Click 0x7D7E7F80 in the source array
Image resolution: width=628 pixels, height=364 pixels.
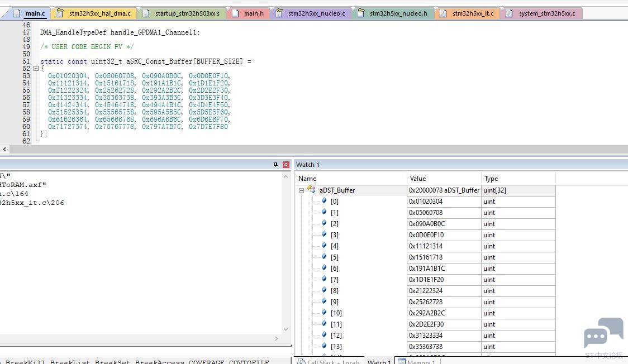(x=208, y=127)
